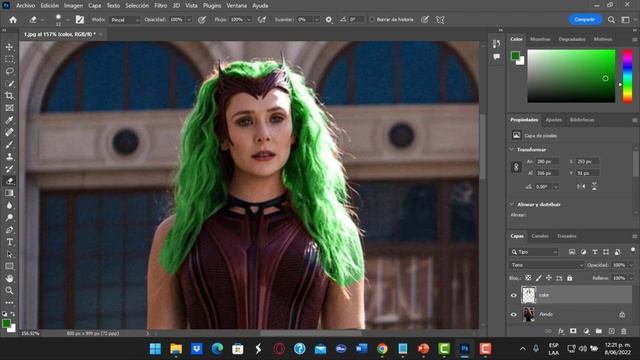Click the color layer thumbnail
The height and width of the screenshot is (360, 640).
[529, 295]
